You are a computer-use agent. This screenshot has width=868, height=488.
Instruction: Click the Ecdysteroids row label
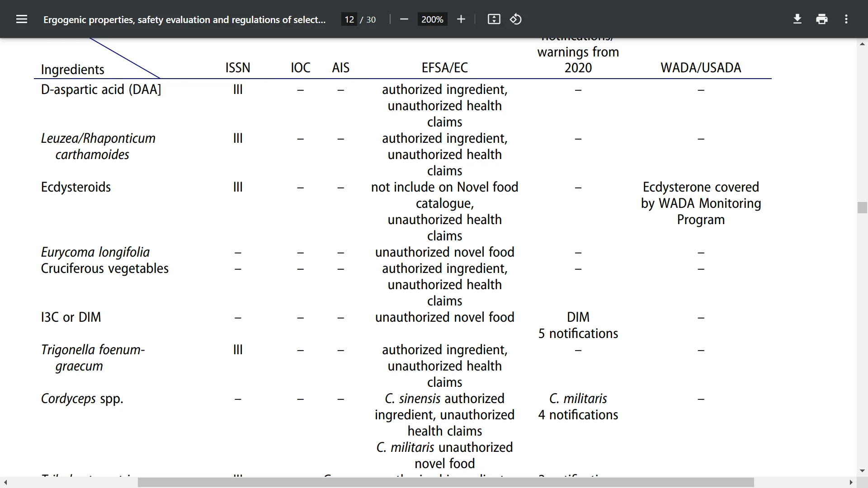pos(75,187)
